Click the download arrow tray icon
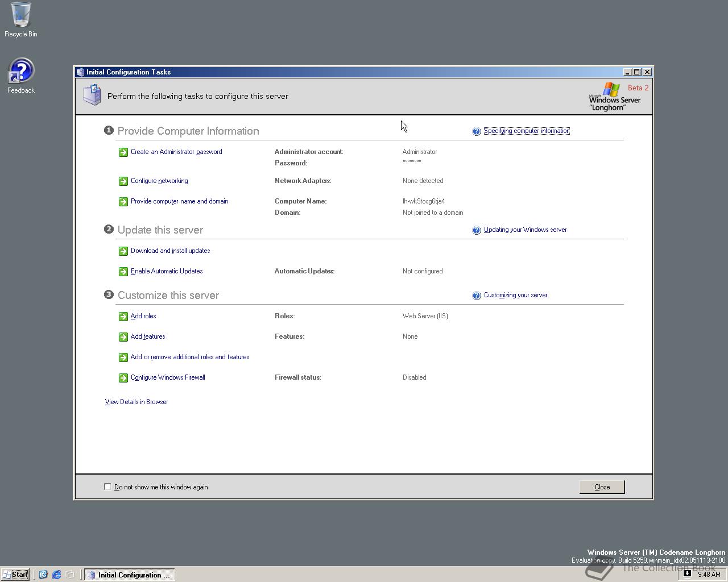The width and height of the screenshot is (728, 582). click(x=687, y=573)
